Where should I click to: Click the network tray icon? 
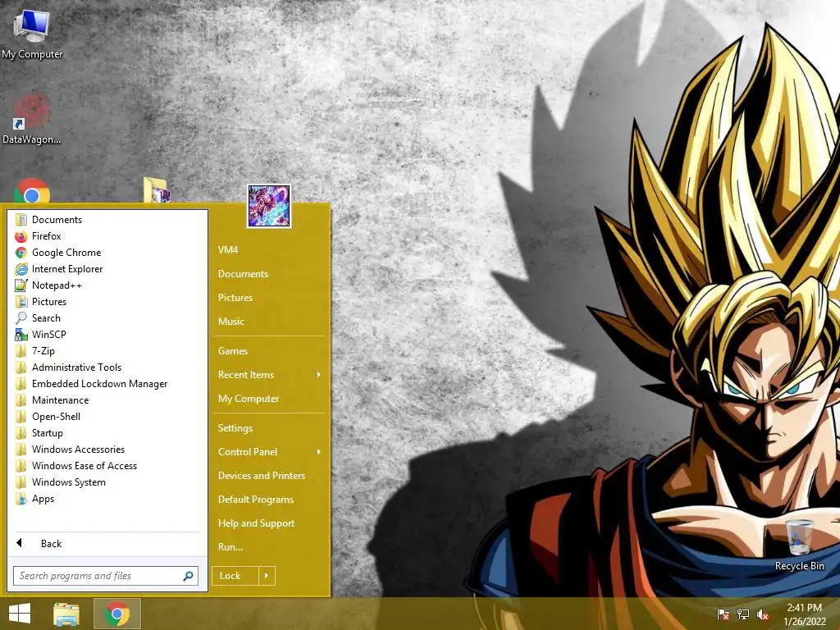click(x=743, y=614)
